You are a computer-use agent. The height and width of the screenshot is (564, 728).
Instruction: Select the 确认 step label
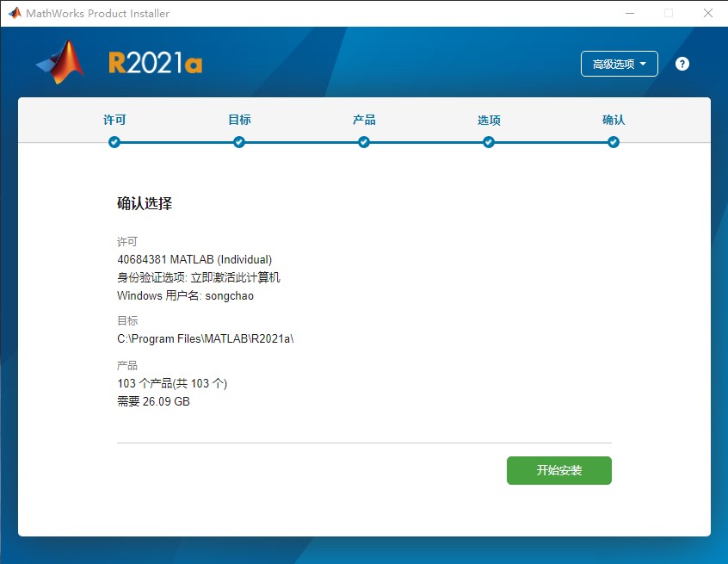[614, 120]
